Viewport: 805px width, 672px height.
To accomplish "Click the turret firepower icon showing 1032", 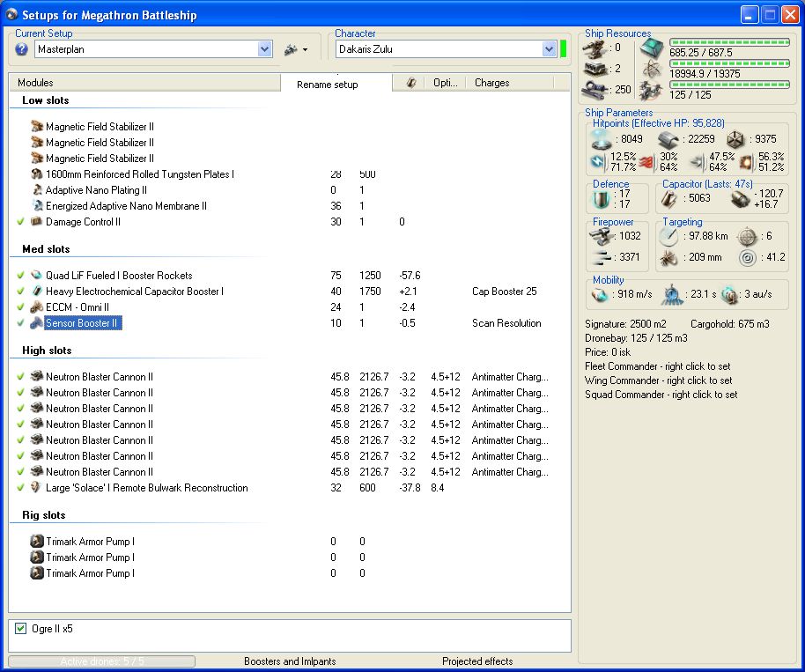I will click(602, 236).
